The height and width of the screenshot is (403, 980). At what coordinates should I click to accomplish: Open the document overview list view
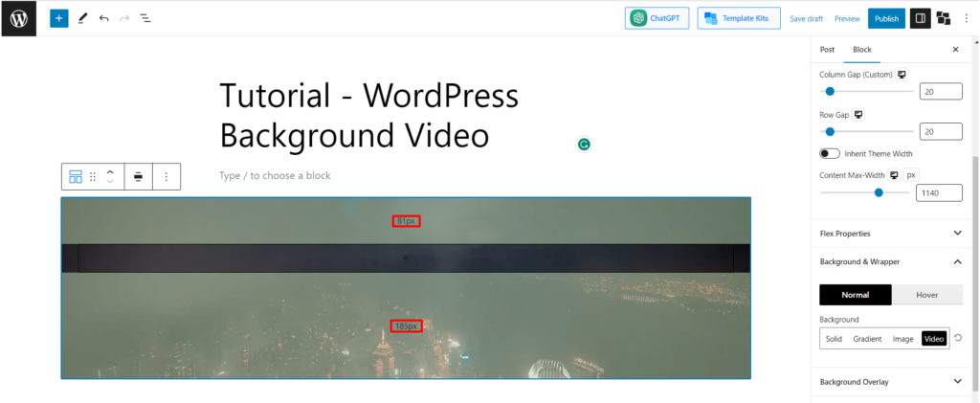pyautogui.click(x=145, y=18)
